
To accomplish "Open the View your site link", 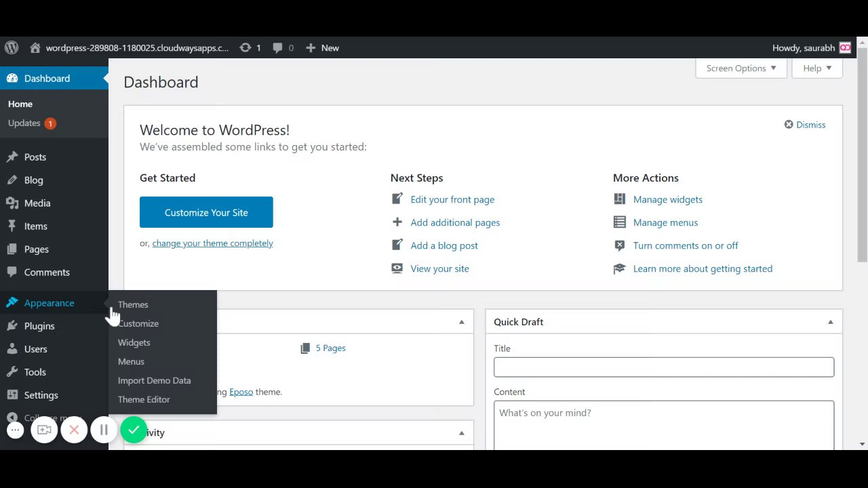I will (x=439, y=268).
